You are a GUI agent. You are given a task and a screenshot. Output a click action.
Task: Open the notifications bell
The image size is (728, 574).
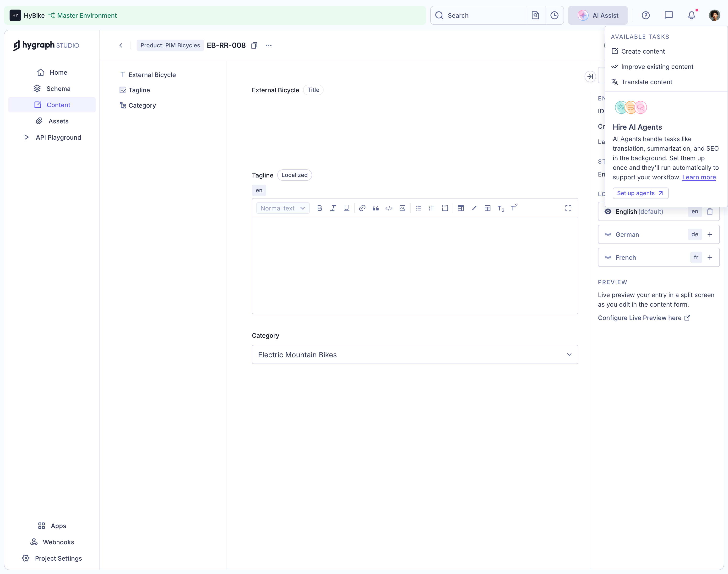point(691,16)
